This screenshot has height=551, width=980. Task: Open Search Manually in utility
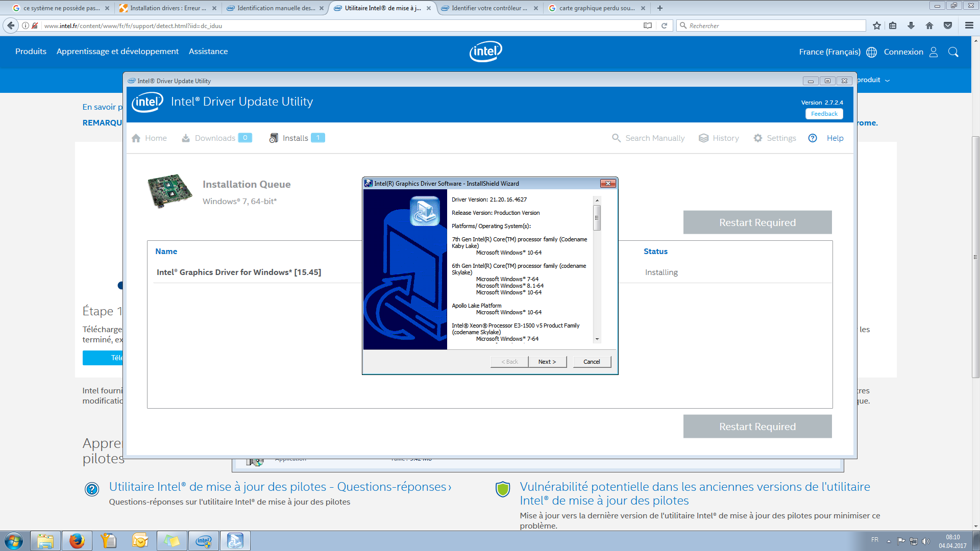648,138
